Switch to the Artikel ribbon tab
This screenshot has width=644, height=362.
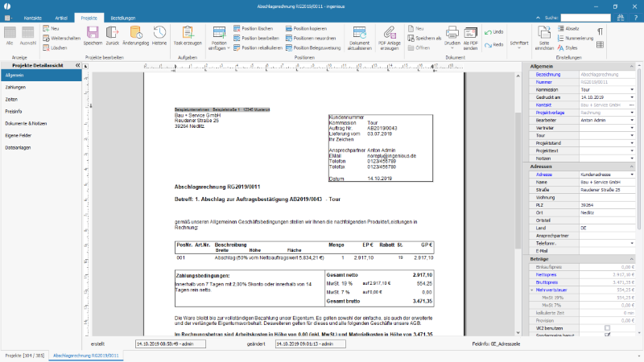(61, 18)
